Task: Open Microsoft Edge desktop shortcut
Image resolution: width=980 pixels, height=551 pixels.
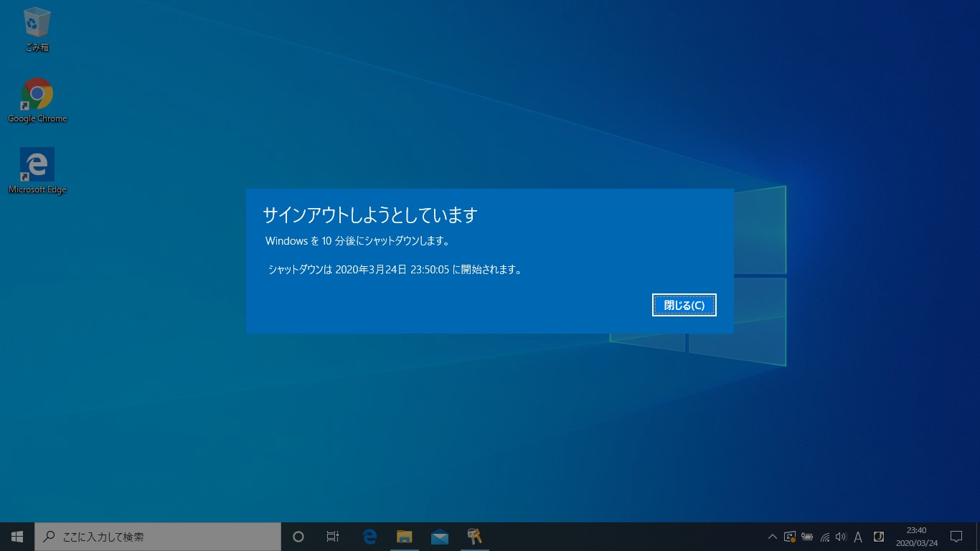Action: (37, 164)
